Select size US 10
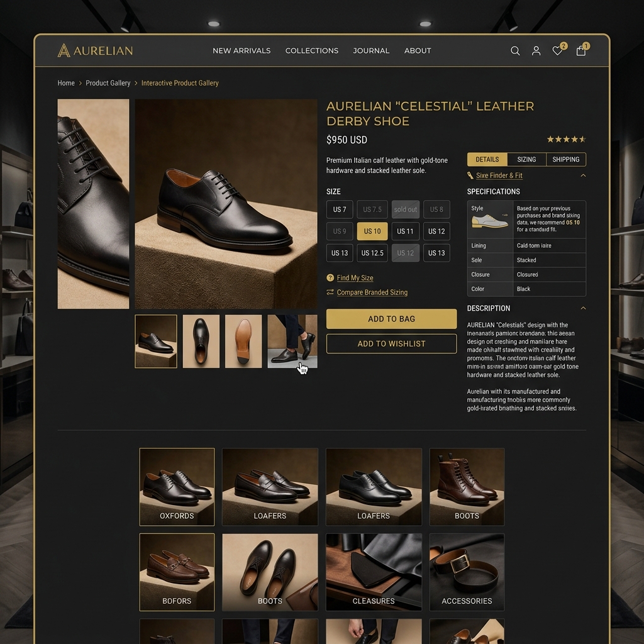Viewport: 644px width, 644px height. (x=372, y=231)
